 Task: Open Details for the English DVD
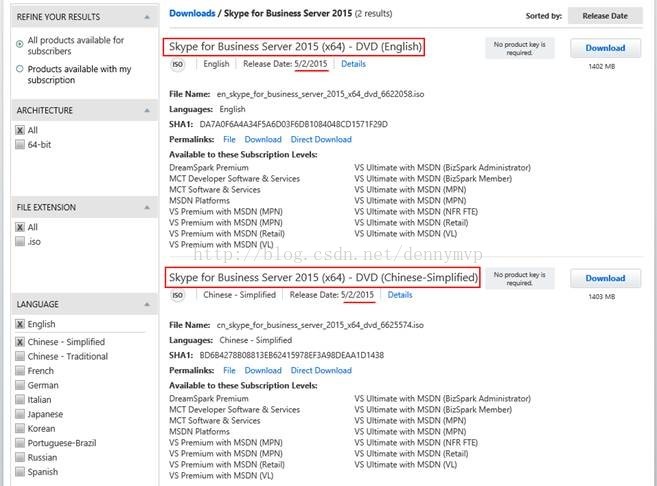coord(353,64)
